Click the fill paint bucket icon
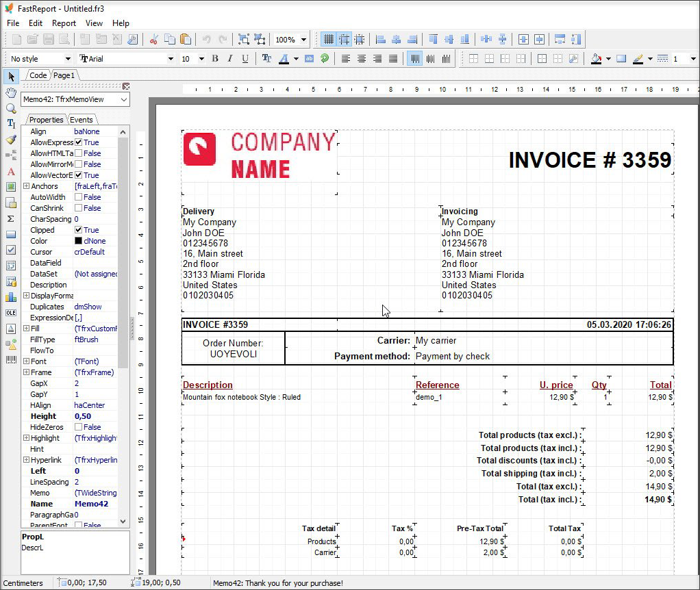Screen dimensions: 700x590 [596, 58]
